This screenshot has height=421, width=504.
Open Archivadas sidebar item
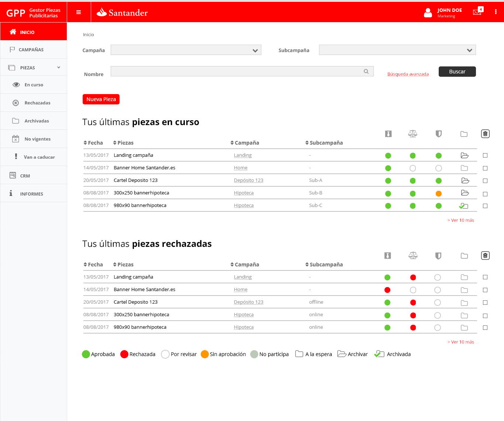pyautogui.click(x=34, y=121)
